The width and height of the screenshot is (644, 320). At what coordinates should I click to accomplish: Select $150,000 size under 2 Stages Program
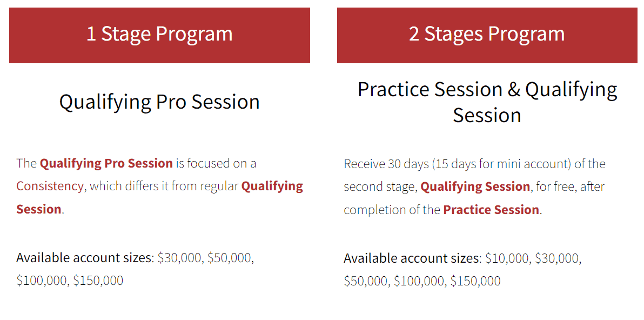click(475, 282)
